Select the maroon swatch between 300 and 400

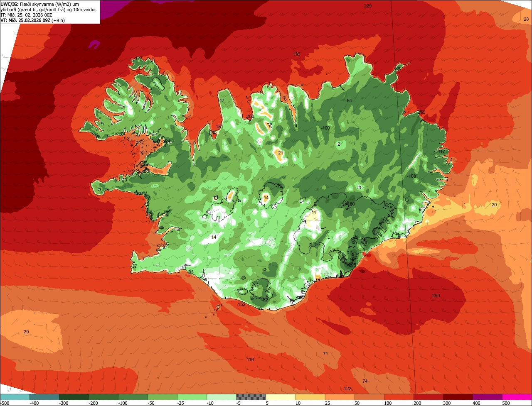pyautogui.click(x=458, y=397)
